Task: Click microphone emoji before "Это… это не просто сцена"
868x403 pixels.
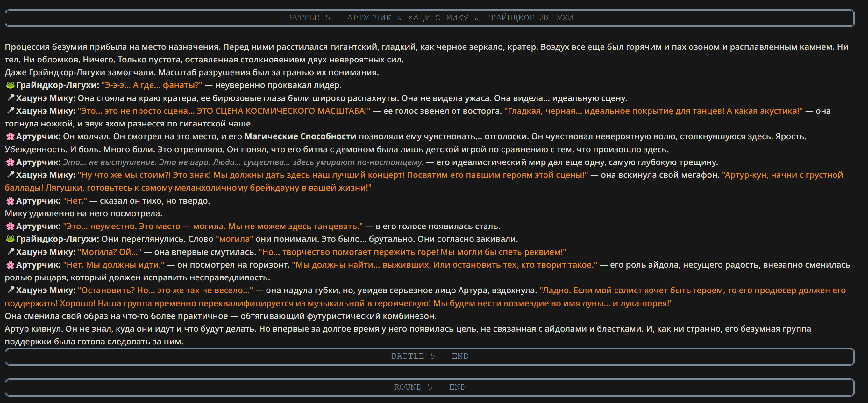Action: click(11, 111)
